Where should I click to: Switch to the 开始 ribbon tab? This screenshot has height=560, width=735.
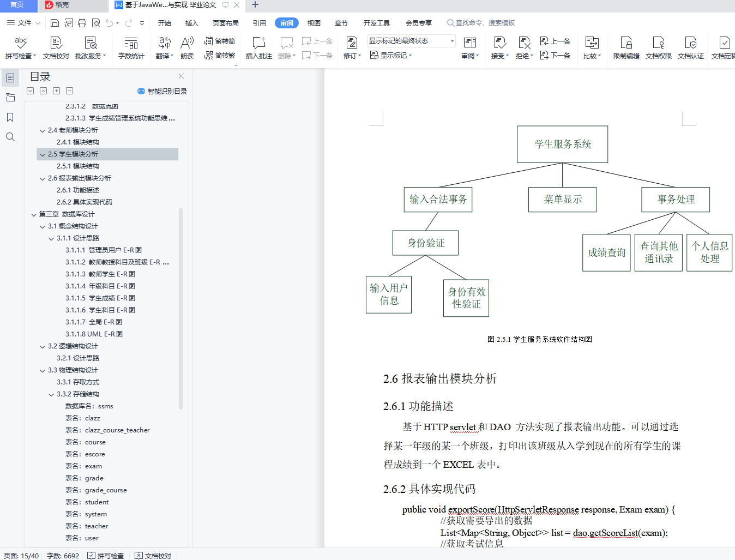165,23
